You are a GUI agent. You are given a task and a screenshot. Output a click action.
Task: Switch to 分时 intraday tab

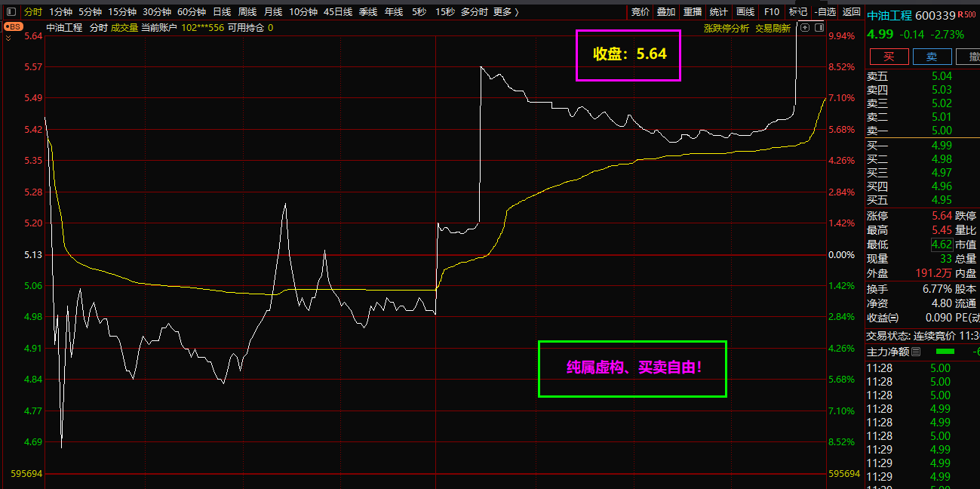click(32, 12)
